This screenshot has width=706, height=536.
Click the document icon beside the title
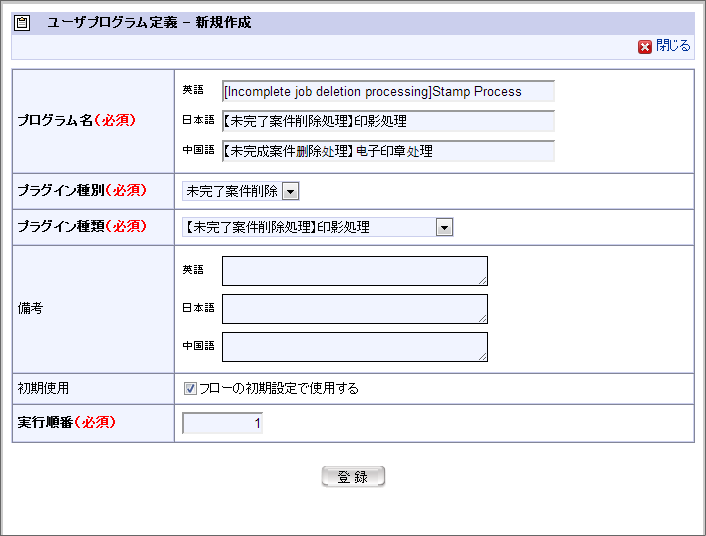point(22,22)
